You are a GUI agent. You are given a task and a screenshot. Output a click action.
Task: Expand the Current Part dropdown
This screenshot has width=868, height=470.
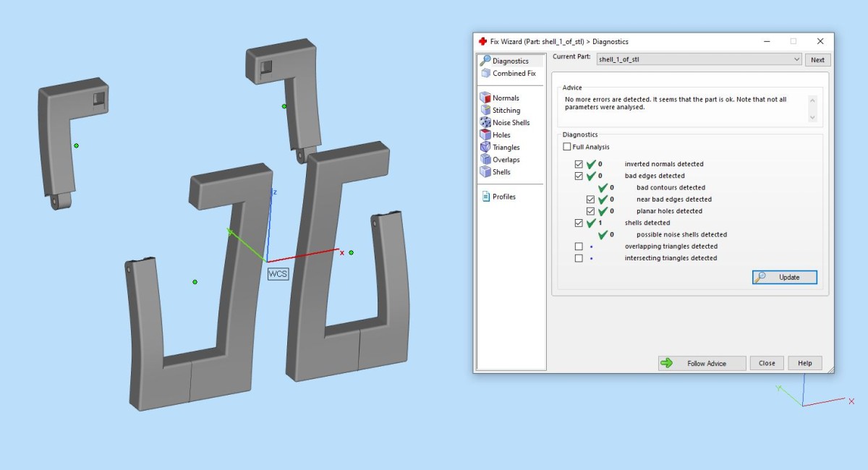tap(796, 60)
